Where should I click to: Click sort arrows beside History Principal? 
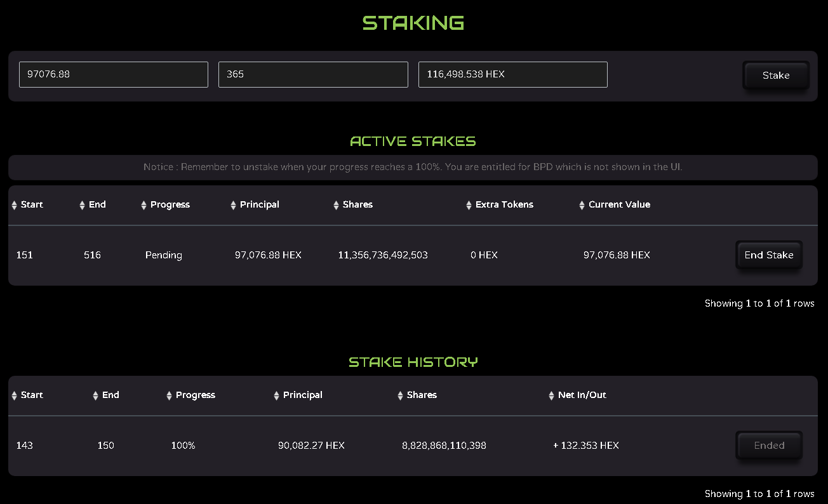point(276,395)
